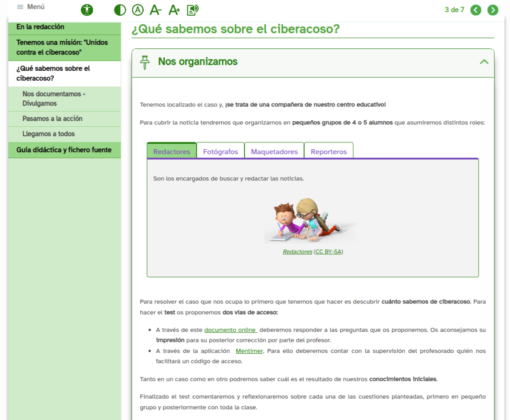Reset font size with circled A icon
This screenshot has height=420, width=510.
point(138,10)
